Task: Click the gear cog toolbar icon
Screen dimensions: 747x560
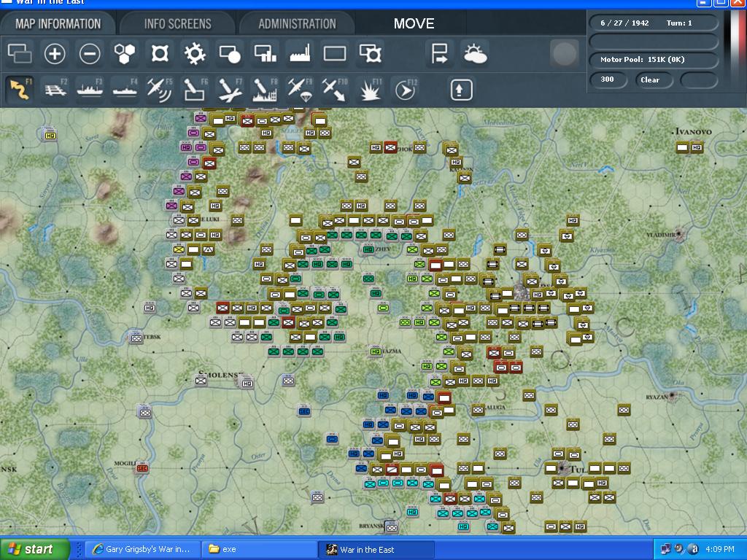Action: click(195, 53)
